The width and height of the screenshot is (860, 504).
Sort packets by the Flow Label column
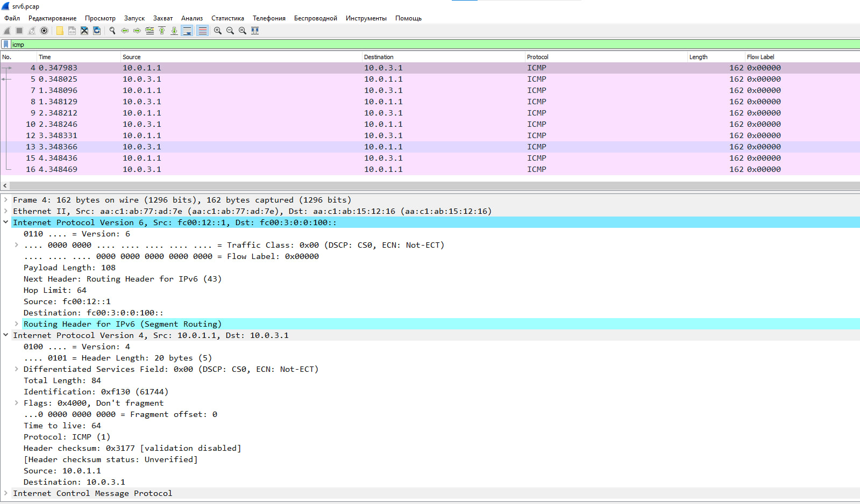point(802,57)
